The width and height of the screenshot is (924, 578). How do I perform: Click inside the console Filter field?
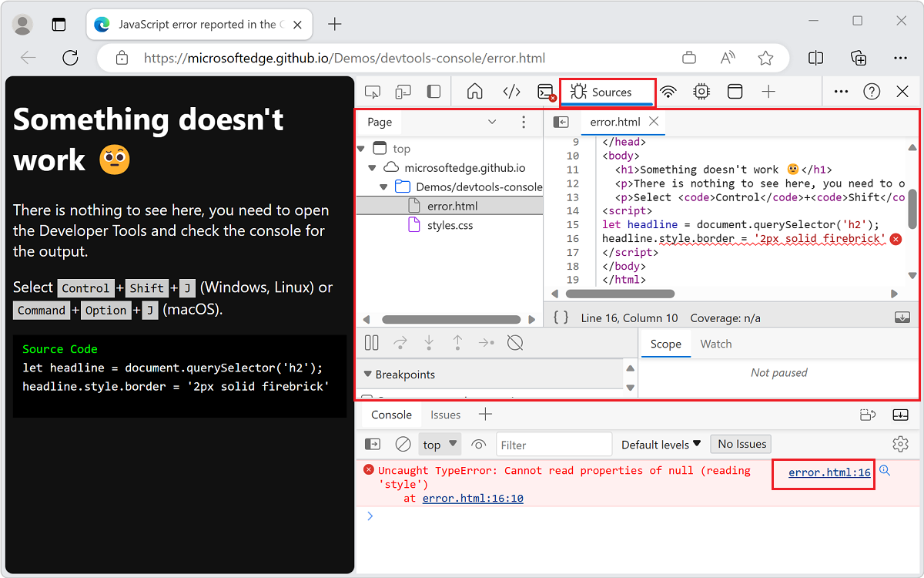[x=554, y=444]
